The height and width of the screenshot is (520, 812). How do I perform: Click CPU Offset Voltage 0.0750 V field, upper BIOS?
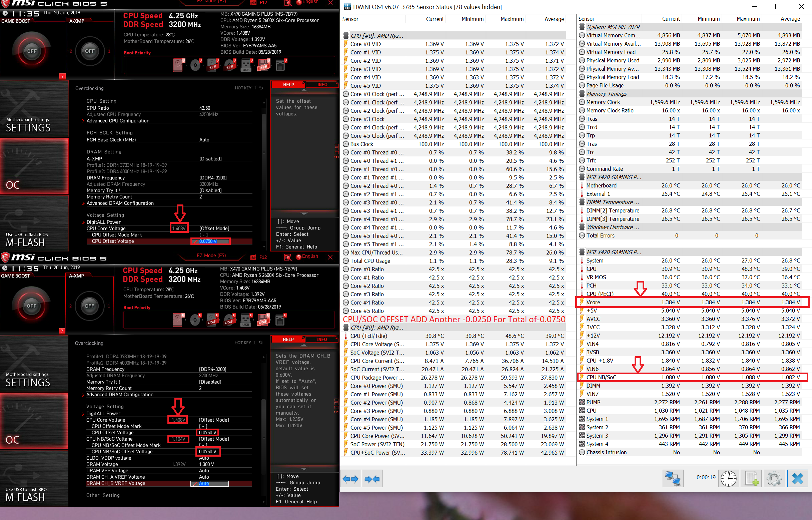[211, 241]
